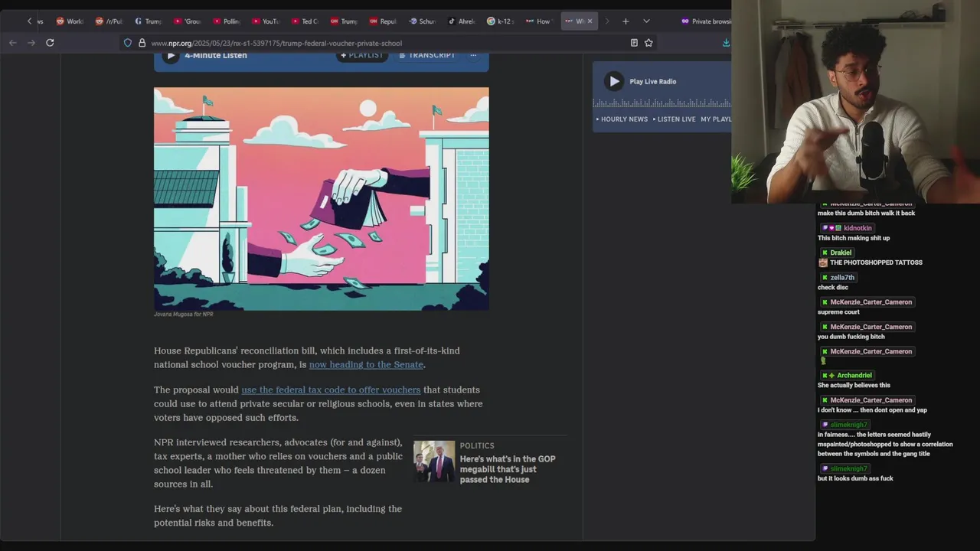Screen dimensions: 980x551
Task: Click the POLITICS section label
Action: (x=477, y=445)
